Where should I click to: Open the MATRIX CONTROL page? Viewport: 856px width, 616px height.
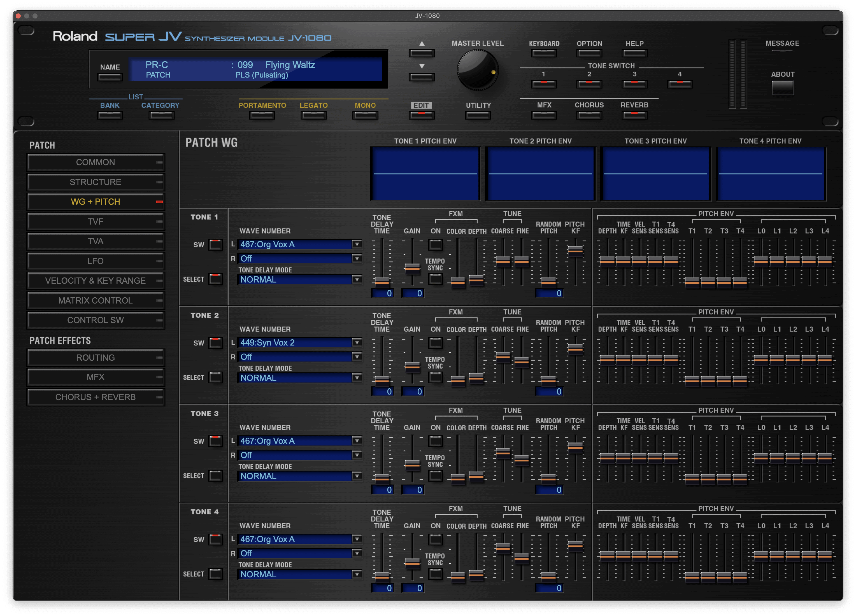coord(96,301)
